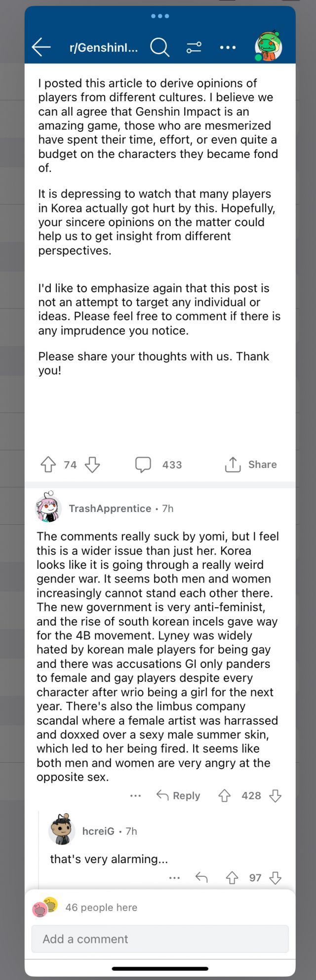Viewport: 316px width, 980px height.
Task: Upvote the post with 74 points
Action: tap(48, 465)
